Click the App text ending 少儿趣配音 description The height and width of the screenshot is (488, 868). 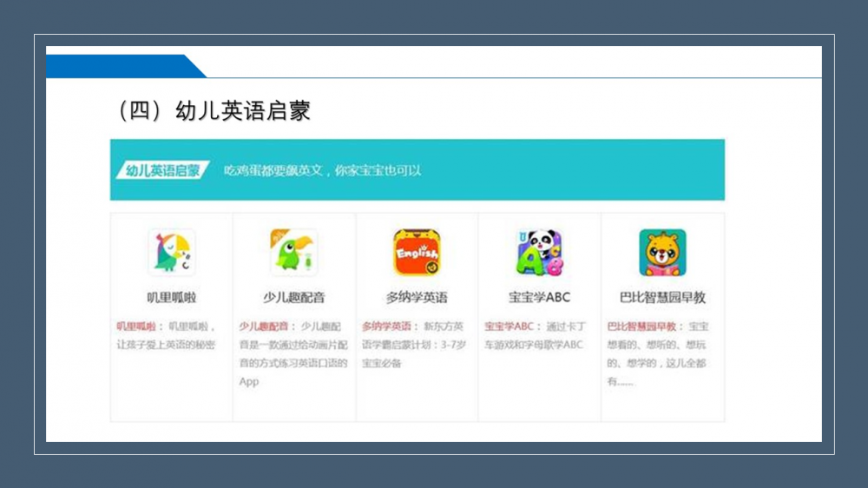[249, 382]
